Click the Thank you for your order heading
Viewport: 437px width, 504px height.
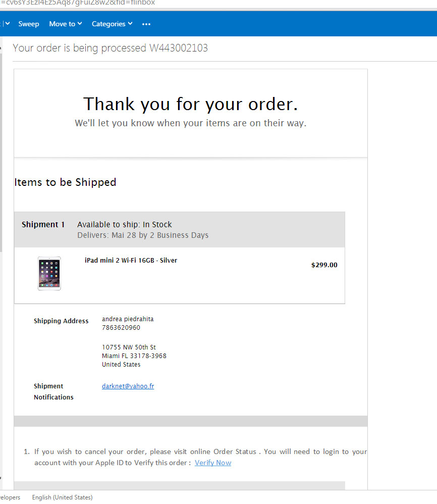tap(191, 104)
